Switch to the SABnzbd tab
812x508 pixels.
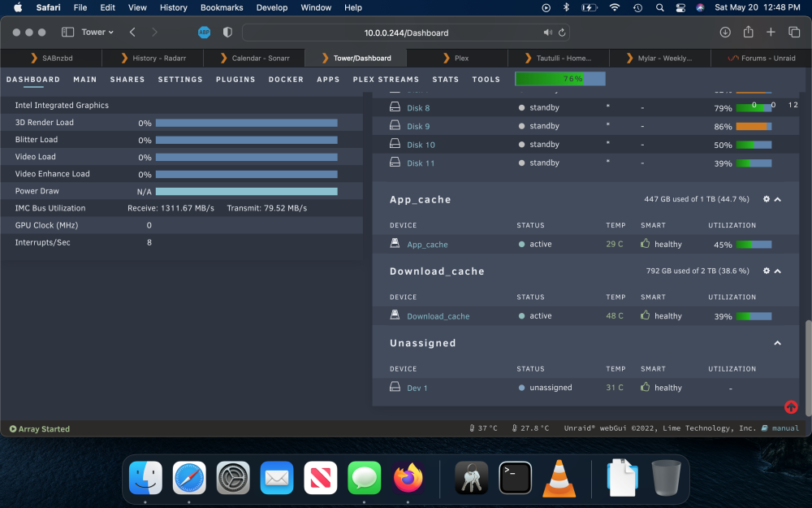click(x=51, y=58)
